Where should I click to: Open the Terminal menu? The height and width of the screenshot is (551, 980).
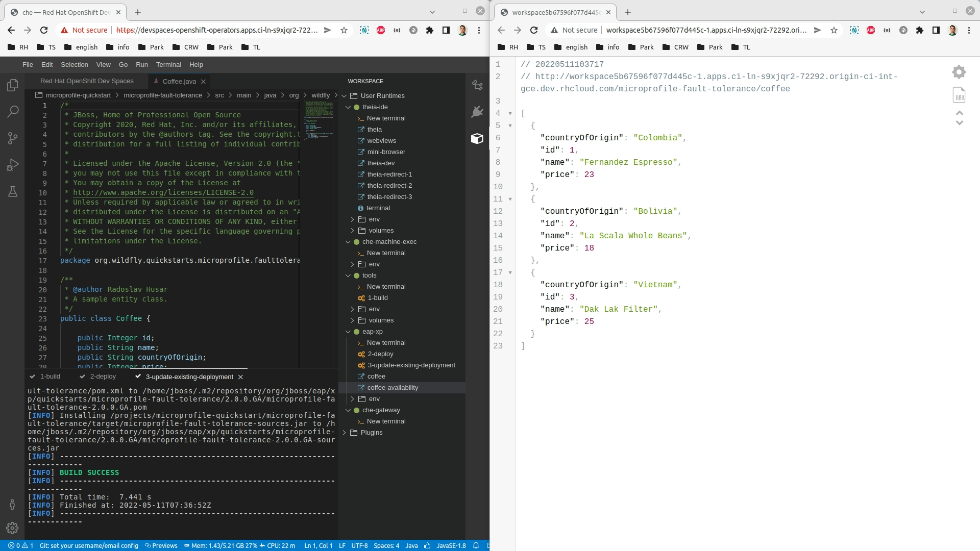pos(168,65)
